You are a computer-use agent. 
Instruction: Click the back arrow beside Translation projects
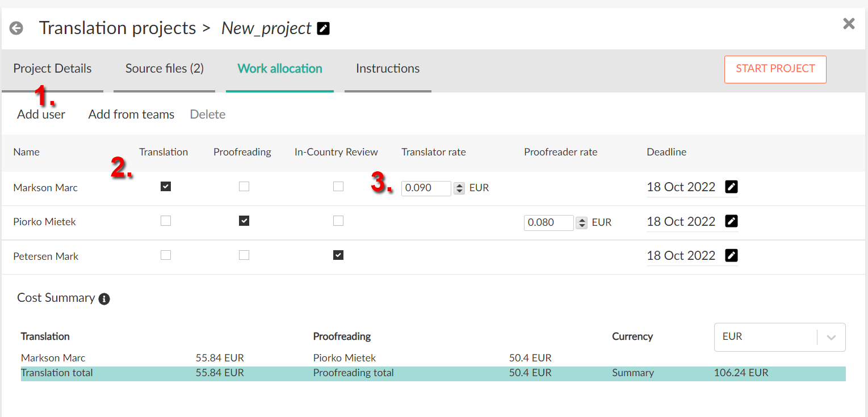(16, 28)
